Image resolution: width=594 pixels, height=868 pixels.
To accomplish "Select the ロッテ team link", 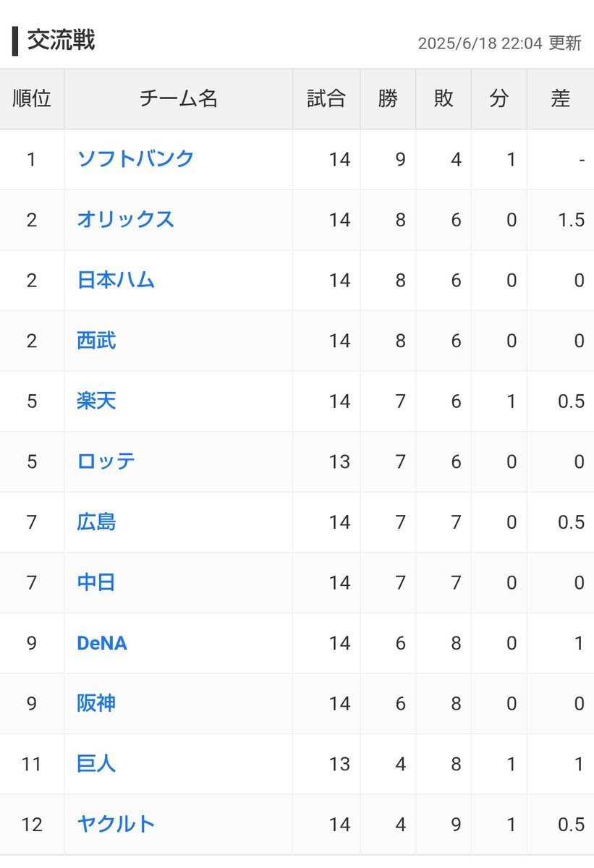I will 106,461.
